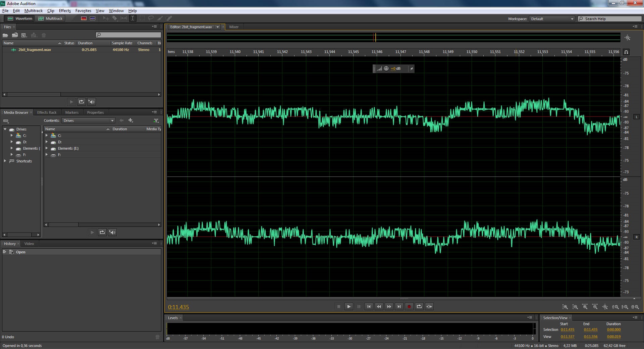Expand the Shortcuts tree node

(5, 161)
